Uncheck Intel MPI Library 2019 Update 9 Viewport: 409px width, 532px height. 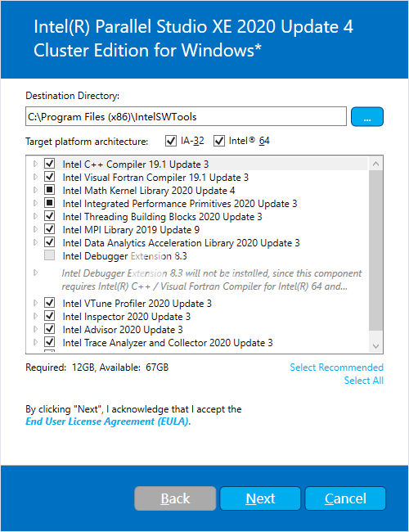50,229
